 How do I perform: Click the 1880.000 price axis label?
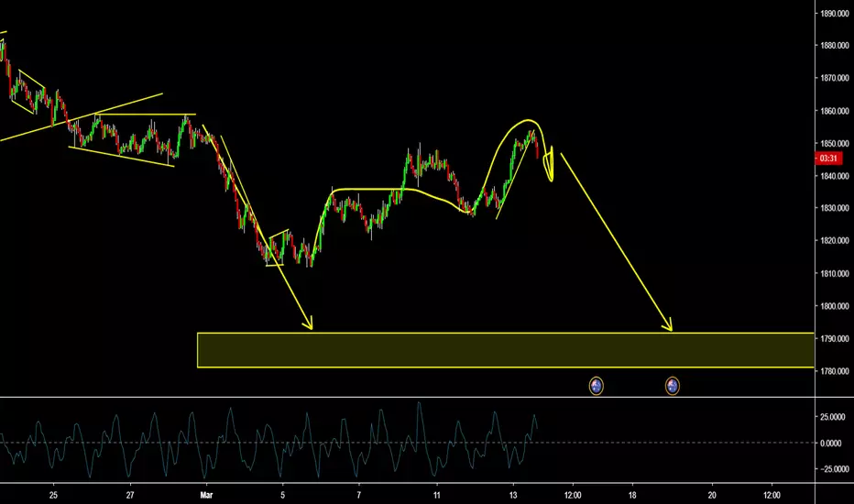pyautogui.click(x=835, y=46)
